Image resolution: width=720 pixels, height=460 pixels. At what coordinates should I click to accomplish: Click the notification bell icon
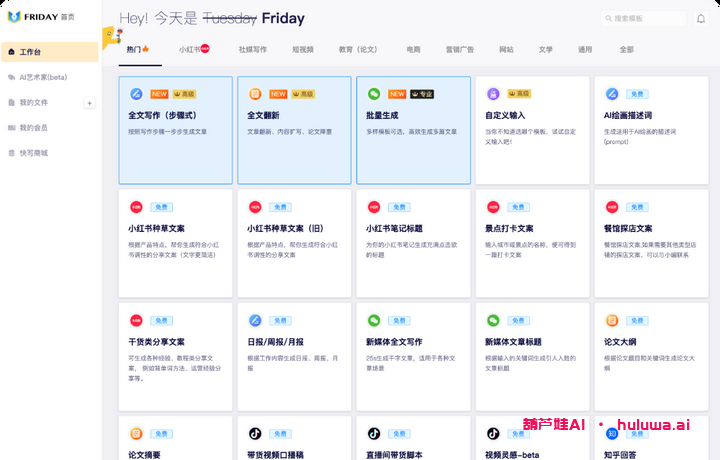701,19
